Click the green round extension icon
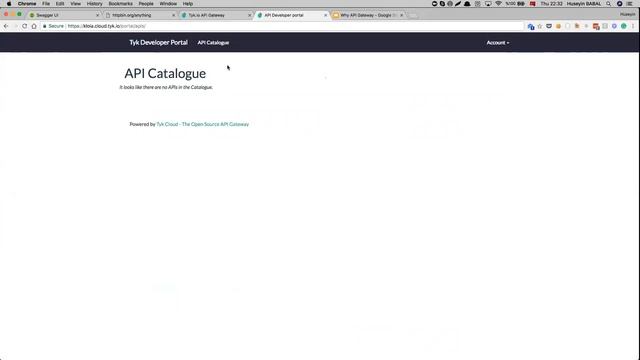Image resolution: width=640 pixels, height=360 pixels. point(624,26)
